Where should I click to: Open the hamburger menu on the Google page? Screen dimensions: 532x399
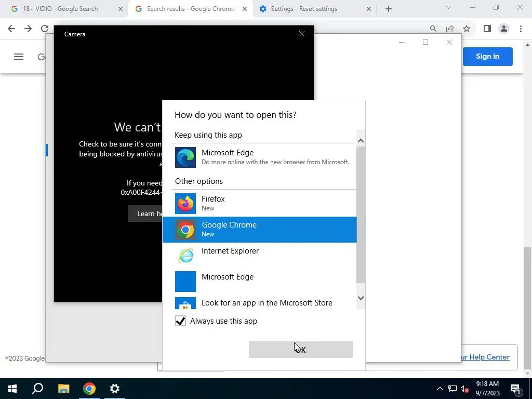(x=19, y=57)
